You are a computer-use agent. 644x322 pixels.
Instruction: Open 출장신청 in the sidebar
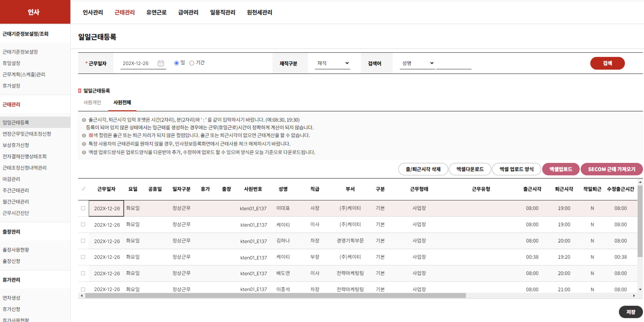click(x=11, y=261)
